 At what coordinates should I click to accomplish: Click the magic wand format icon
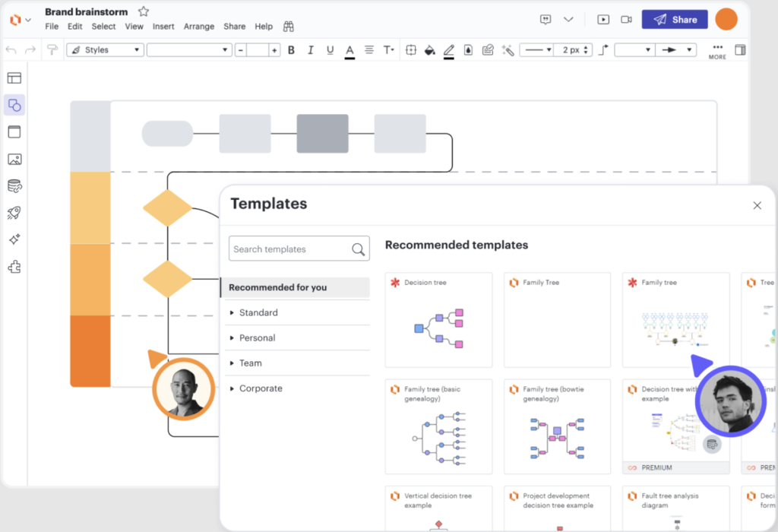[x=508, y=50]
